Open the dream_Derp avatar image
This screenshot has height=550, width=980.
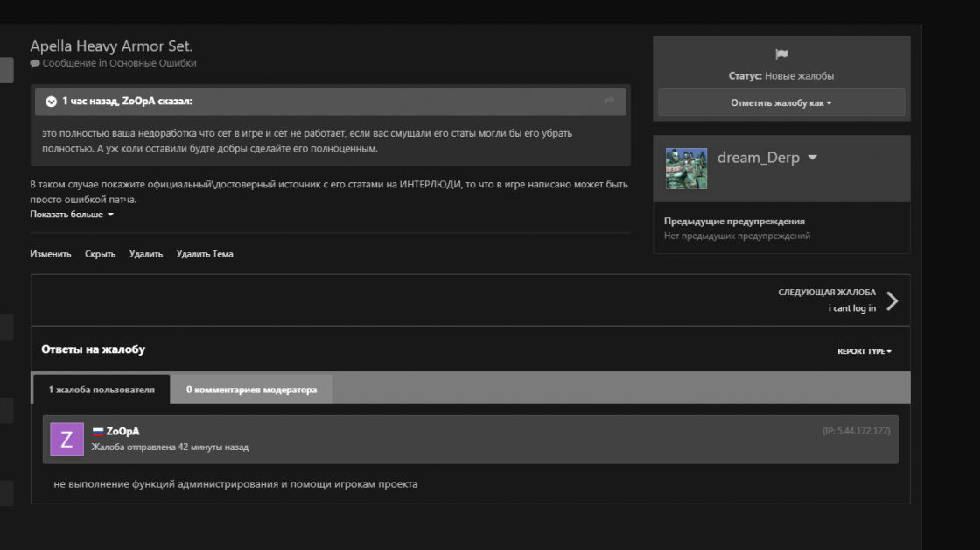coord(686,168)
